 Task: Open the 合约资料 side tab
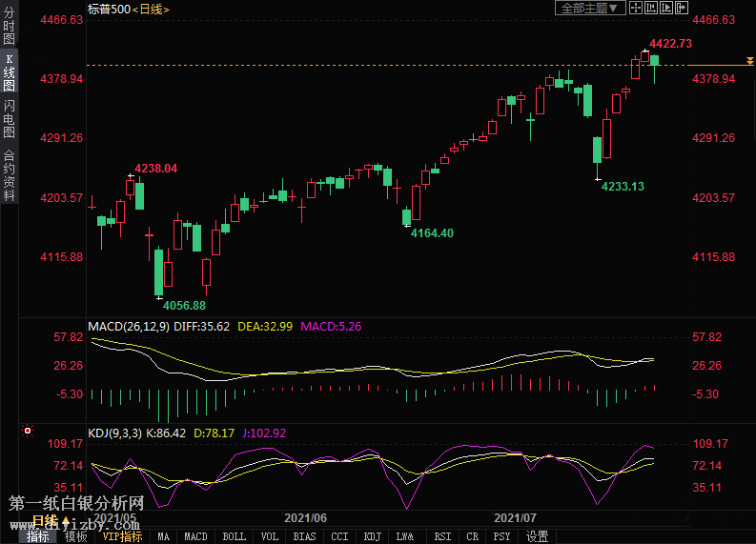click(x=9, y=175)
